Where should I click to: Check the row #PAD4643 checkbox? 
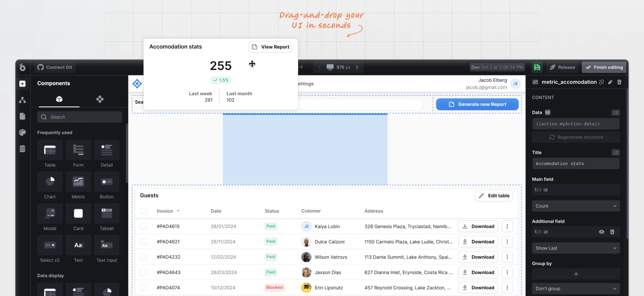pos(144,272)
